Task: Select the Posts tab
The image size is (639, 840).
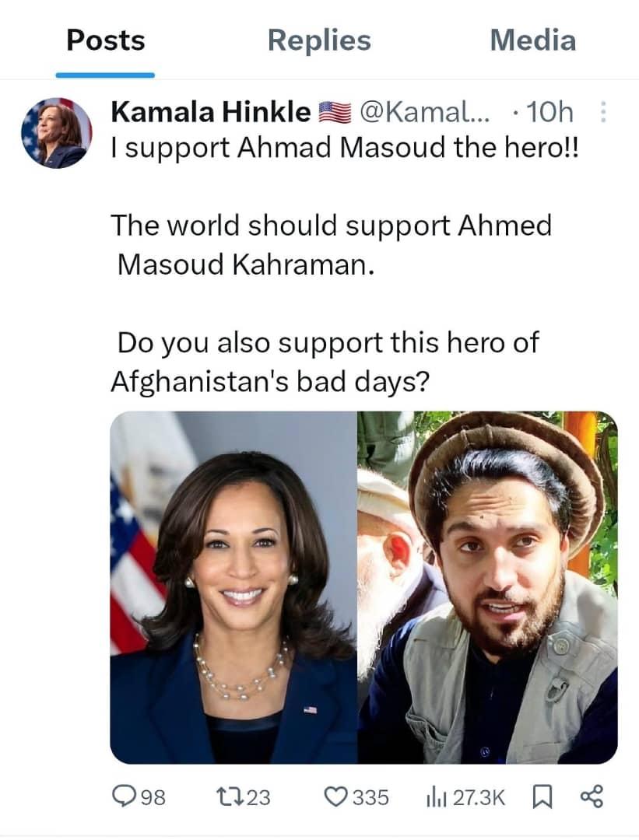Action: 106,40
